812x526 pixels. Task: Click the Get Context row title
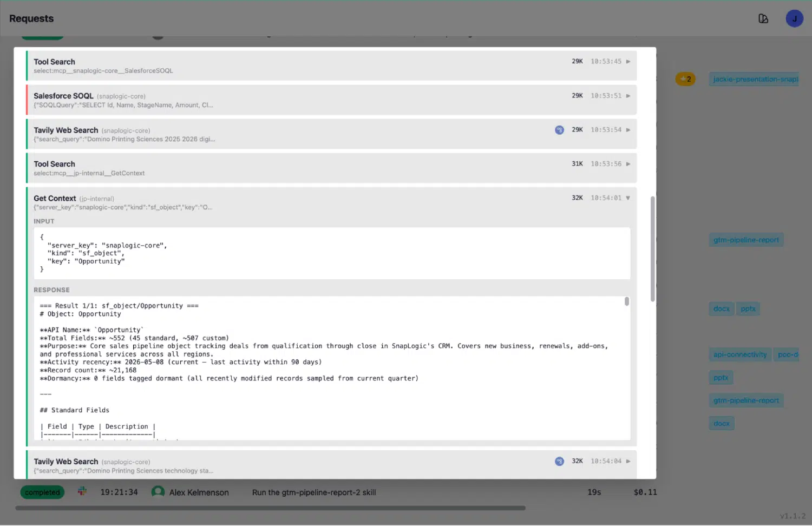pos(55,199)
